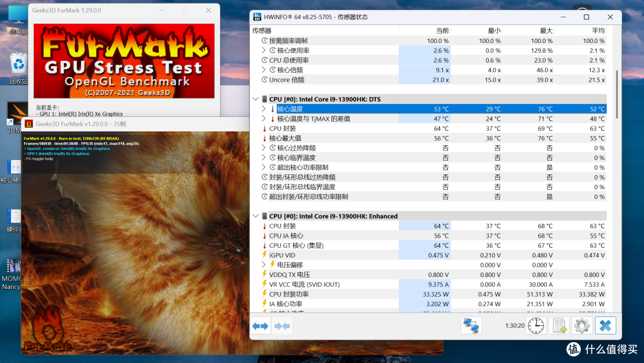Click the 33.325 W current power value
Screen dimensions: 644x363
(436, 294)
